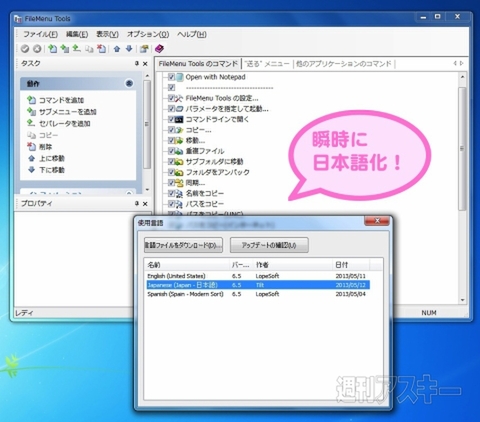
Task: Toggle the 同期... checkbox
Action: pyautogui.click(x=171, y=183)
